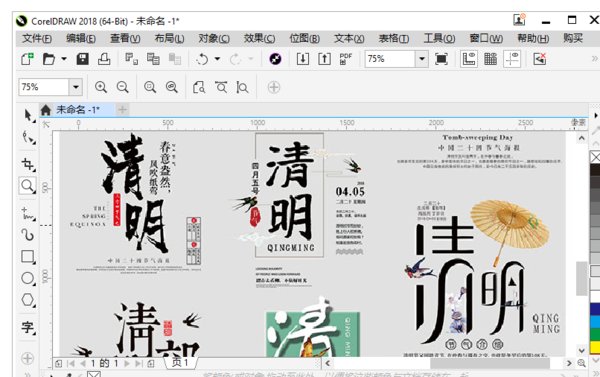Zoom to page icon
This screenshot has height=377, width=600.
coord(199,87)
